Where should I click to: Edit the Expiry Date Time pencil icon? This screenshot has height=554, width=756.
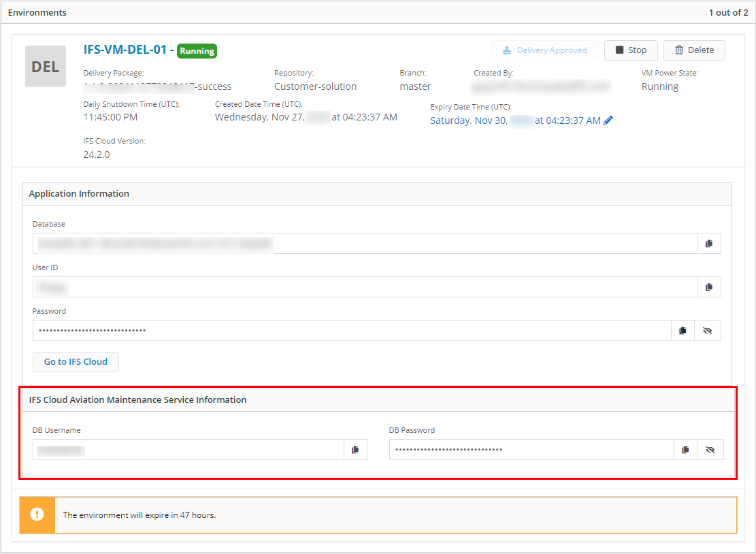pyautogui.click(x=608, y=120)
